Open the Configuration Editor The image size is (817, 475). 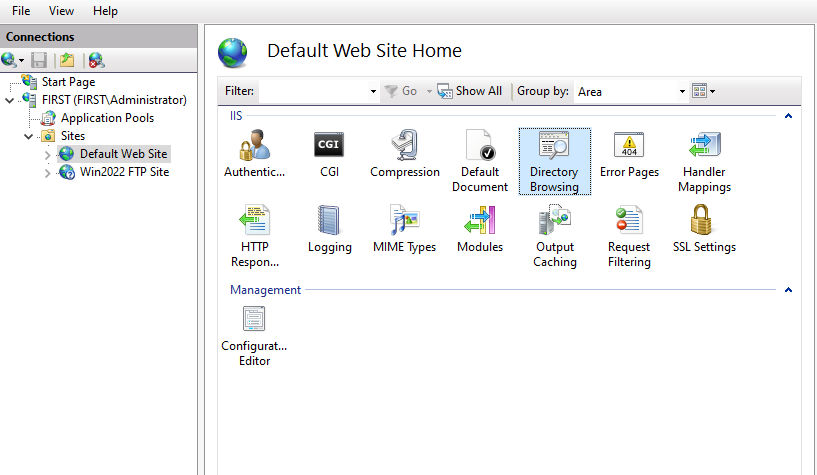[254, 336]
